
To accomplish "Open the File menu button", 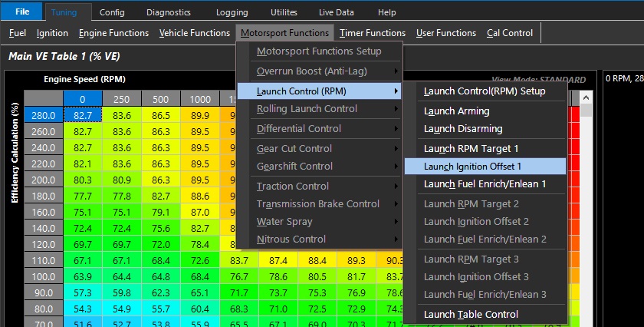I will tap(22, 12).
